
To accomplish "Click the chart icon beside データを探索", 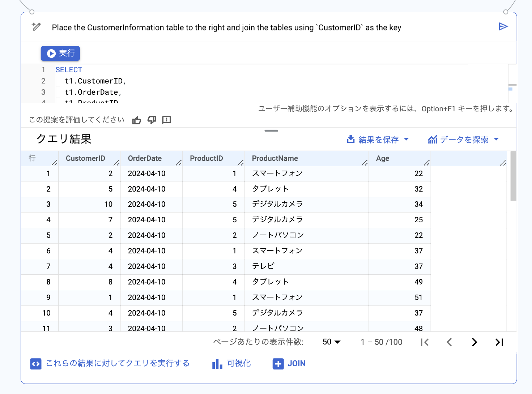I will point(433,140).
